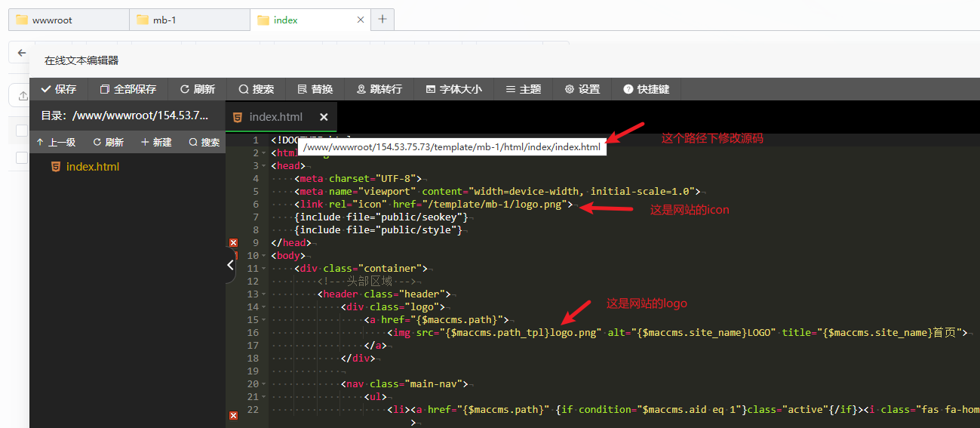
Task: Select index.html in the directory file tree
Action: [x=92, y=167]
